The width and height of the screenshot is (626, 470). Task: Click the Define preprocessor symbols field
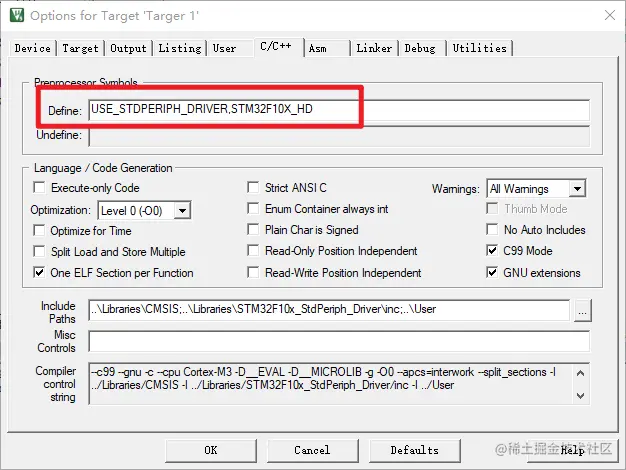[x=339, y=110]
